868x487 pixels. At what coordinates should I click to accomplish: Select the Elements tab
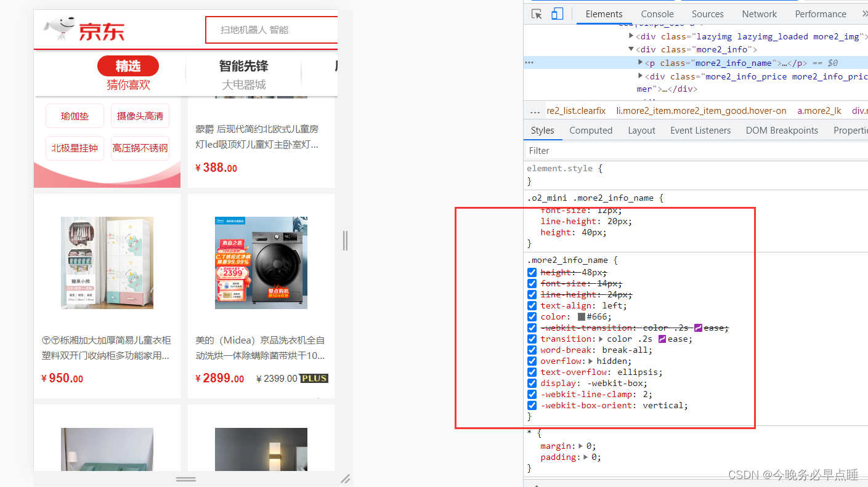click(604, 14)
